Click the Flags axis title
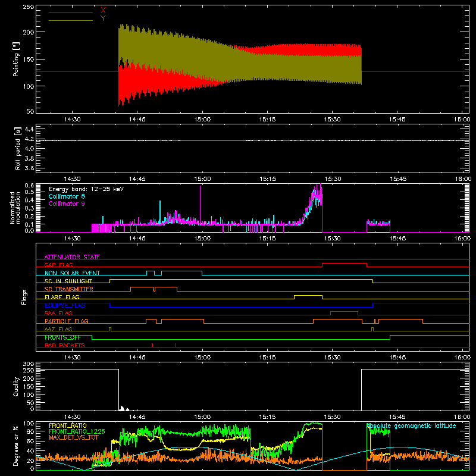The width and height of the screenshot is (476, 476). tap(24, 297)
